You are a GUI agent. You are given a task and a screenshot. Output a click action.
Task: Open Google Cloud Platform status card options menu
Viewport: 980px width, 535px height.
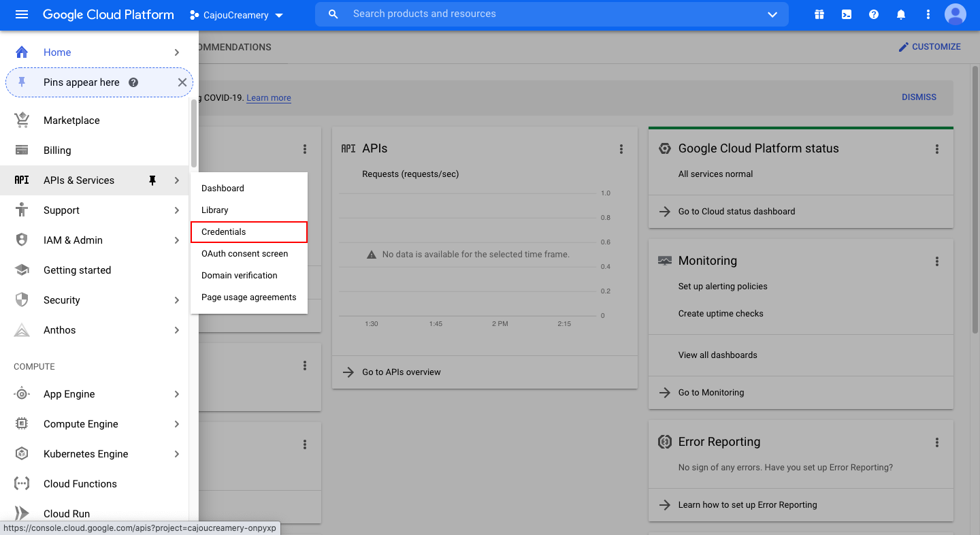(x=937, y=149)
